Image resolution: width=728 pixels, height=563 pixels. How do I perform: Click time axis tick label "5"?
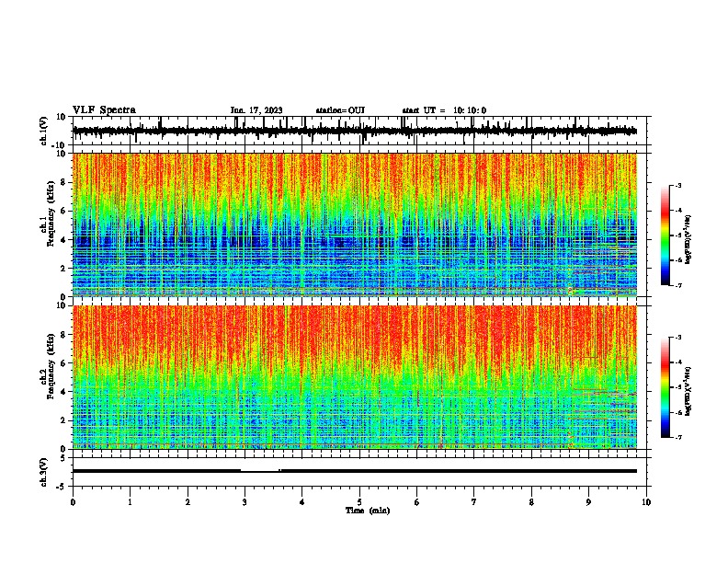coord(359,502)
